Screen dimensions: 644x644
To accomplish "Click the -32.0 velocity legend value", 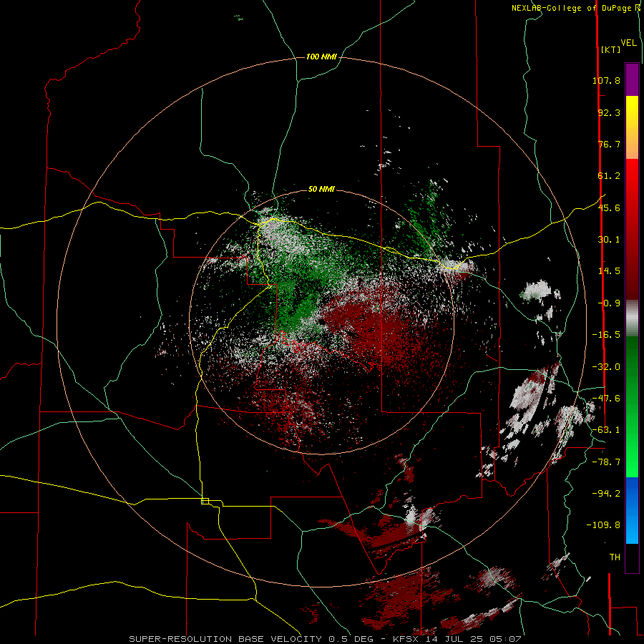I will [606, 367].
